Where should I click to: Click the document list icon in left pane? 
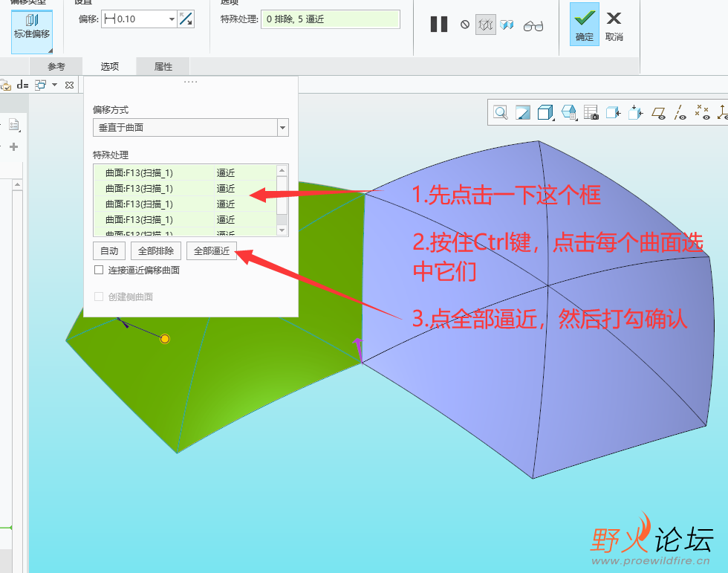point(13,124)
